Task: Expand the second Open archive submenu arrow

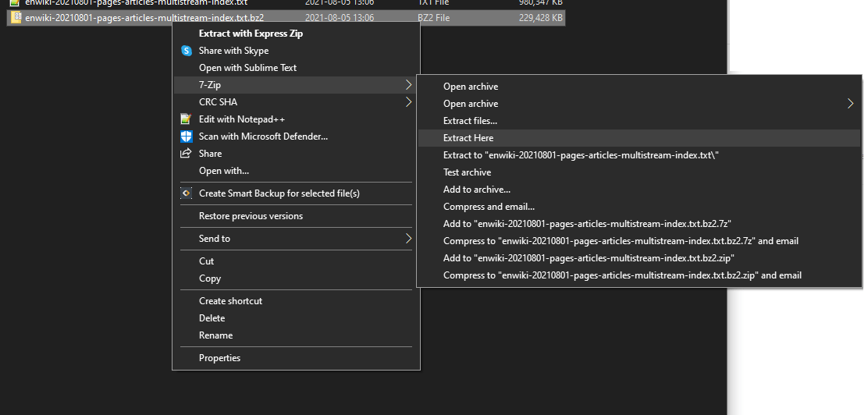Action: click(x=850, y=104)
